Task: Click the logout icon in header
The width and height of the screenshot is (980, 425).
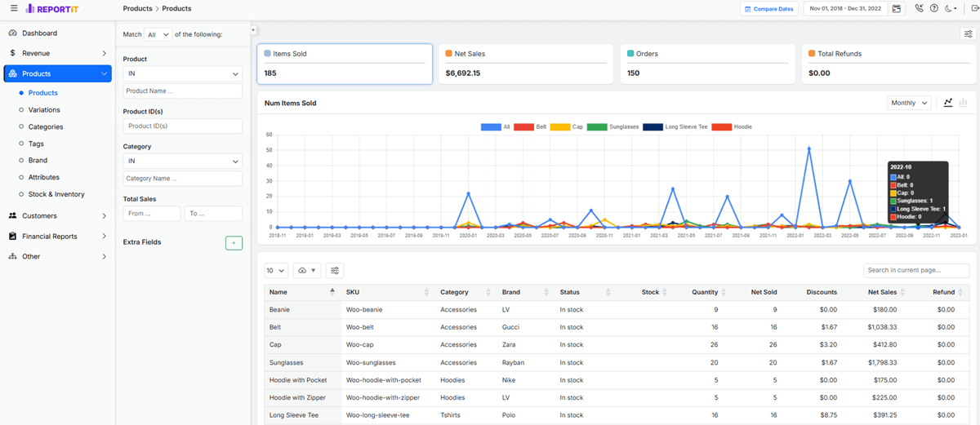Action: pyautogui.click(x=974, y=9)
